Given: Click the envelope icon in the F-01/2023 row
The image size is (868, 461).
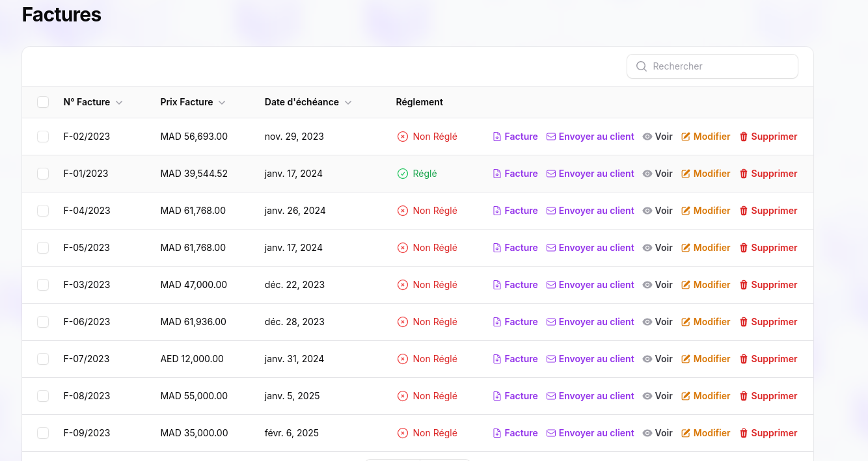Looking at the screenshot, I should click(x=551, y=174).
